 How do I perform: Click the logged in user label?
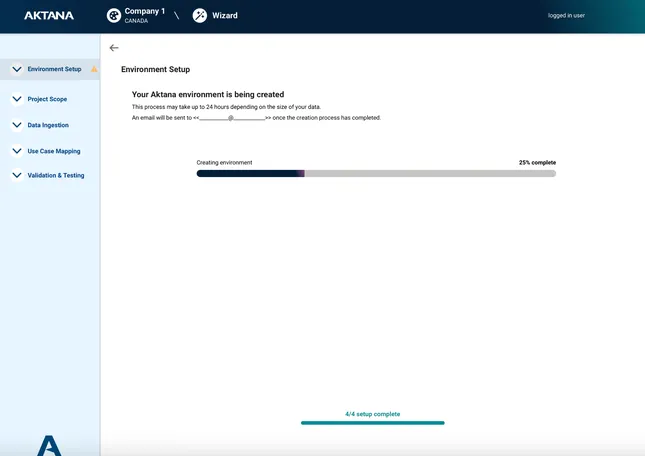(x=566, y=16)
